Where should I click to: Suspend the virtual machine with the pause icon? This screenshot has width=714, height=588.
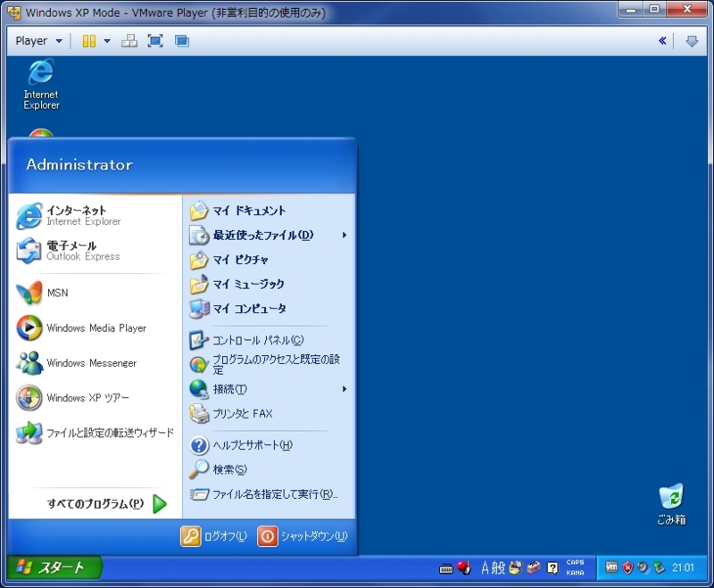[87, 40]
